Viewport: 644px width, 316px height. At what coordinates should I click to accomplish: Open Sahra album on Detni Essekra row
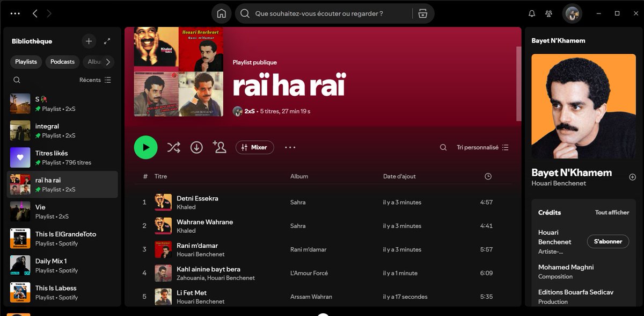(298, 202)
